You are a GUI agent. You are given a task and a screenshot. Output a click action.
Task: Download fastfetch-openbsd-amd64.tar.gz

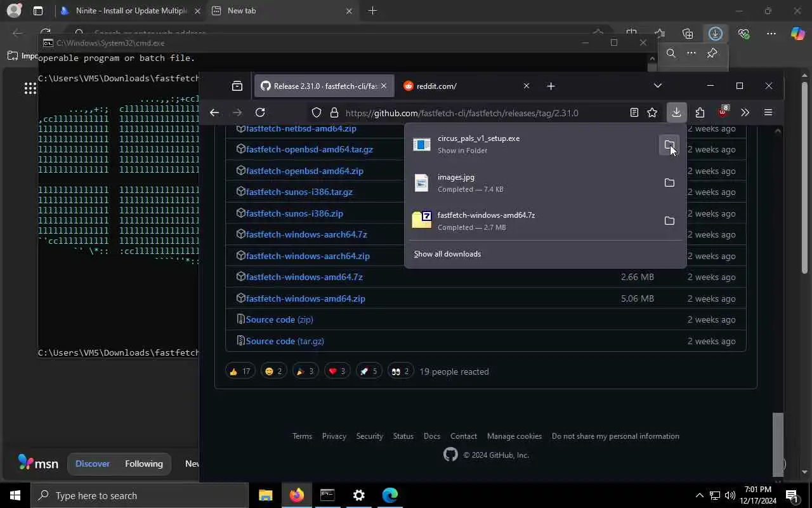pos(310,149)
